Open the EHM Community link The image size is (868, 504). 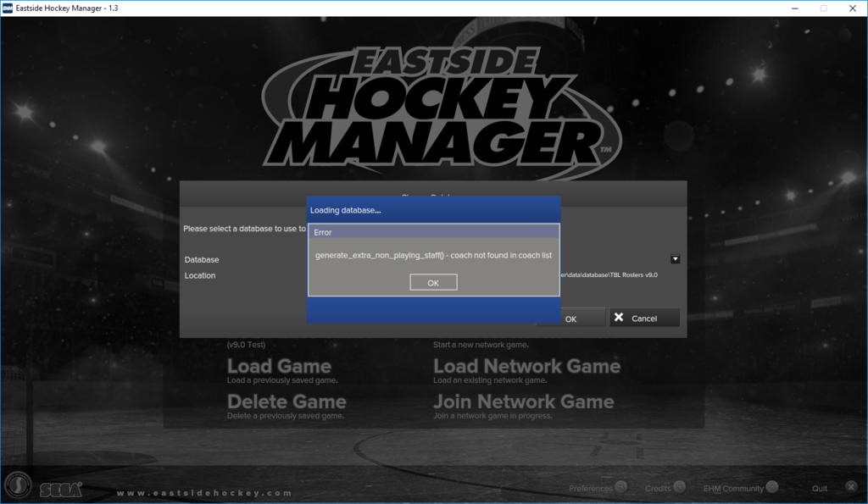(741, 488)
